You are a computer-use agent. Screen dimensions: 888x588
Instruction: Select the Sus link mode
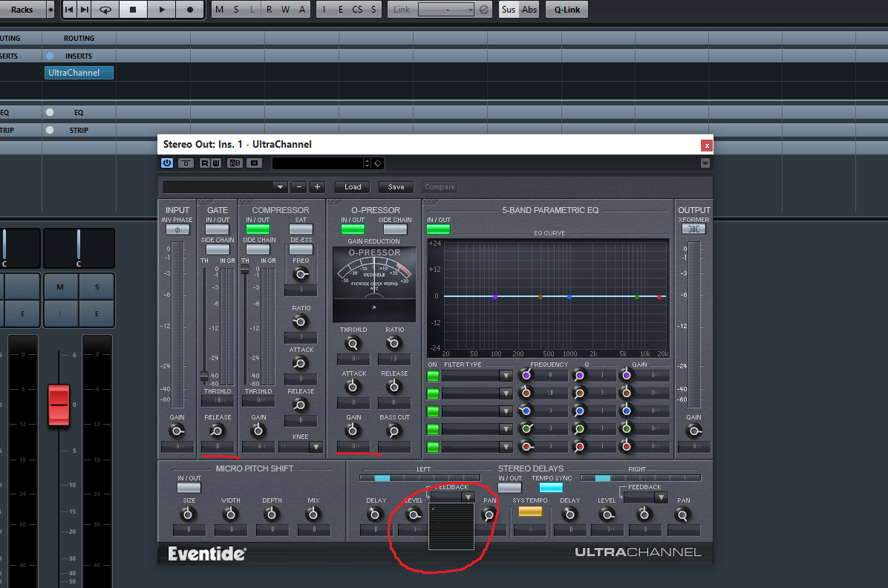pyautogui.click(x=509, y=10)
